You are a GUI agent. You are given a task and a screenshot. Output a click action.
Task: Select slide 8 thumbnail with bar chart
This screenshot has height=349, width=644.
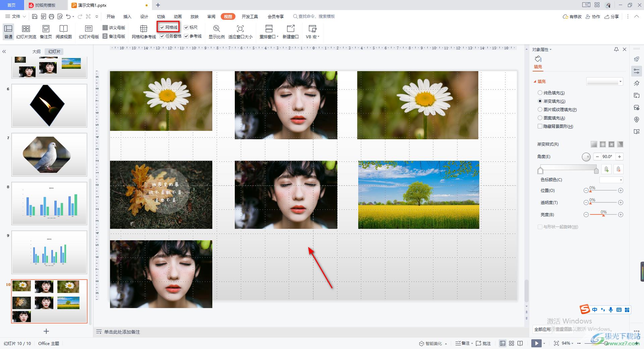(x=49, y=203)
